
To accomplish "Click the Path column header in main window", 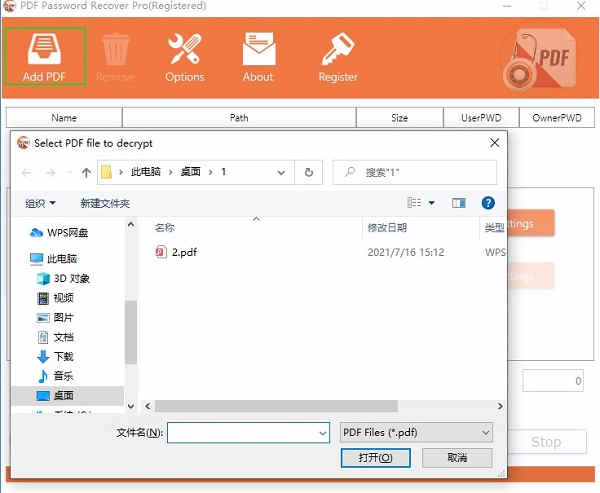I will click(239, 118).
